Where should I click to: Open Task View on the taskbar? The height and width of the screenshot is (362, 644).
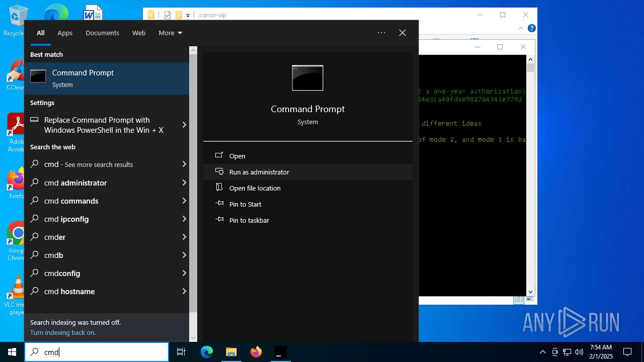coord(181,352)
